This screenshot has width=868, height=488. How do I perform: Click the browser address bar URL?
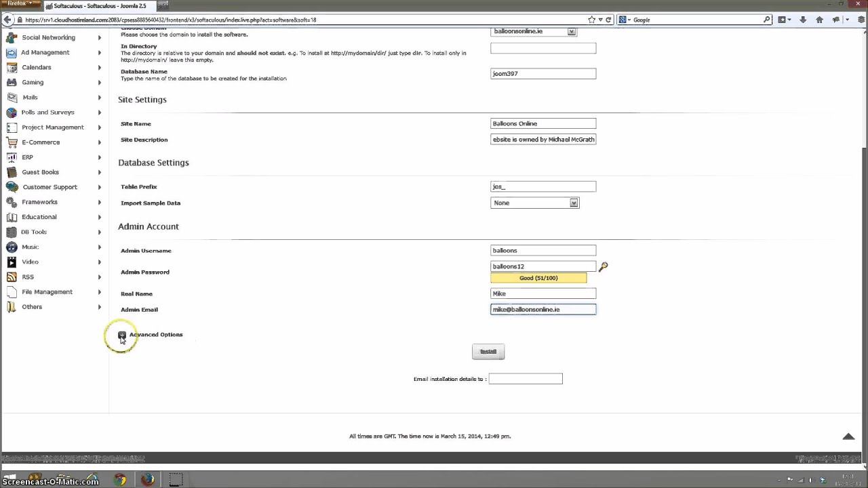[x=171, y=20]
